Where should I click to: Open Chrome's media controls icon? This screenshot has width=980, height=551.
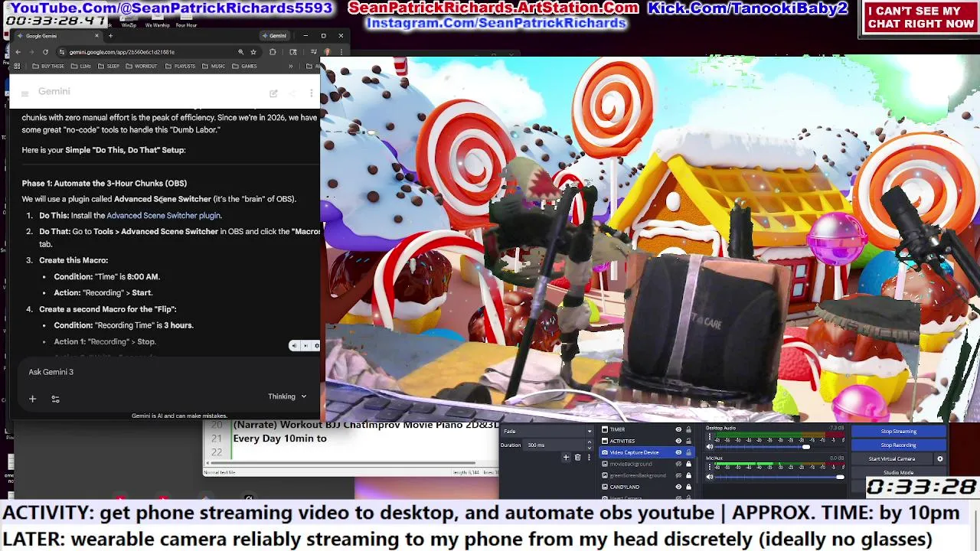[314, 52]
